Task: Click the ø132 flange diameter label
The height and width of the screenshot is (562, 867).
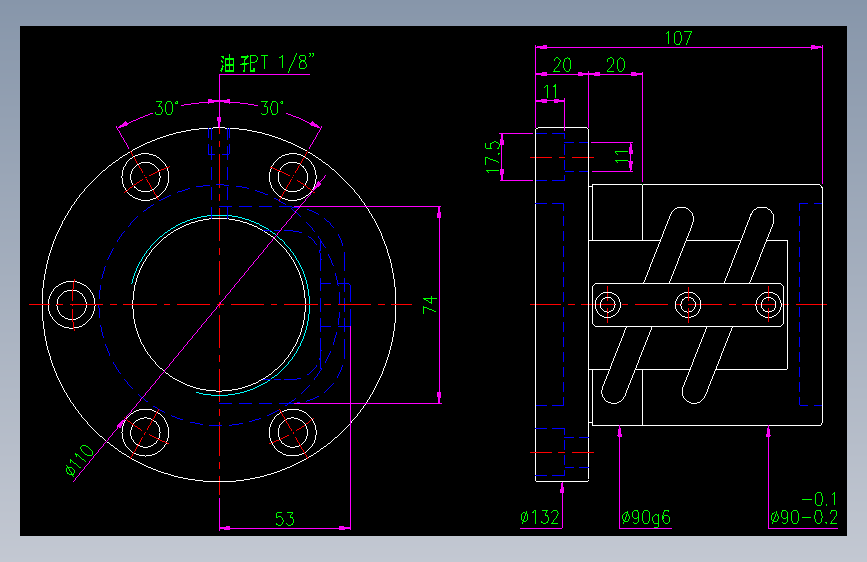Action: tap(540, 517)
